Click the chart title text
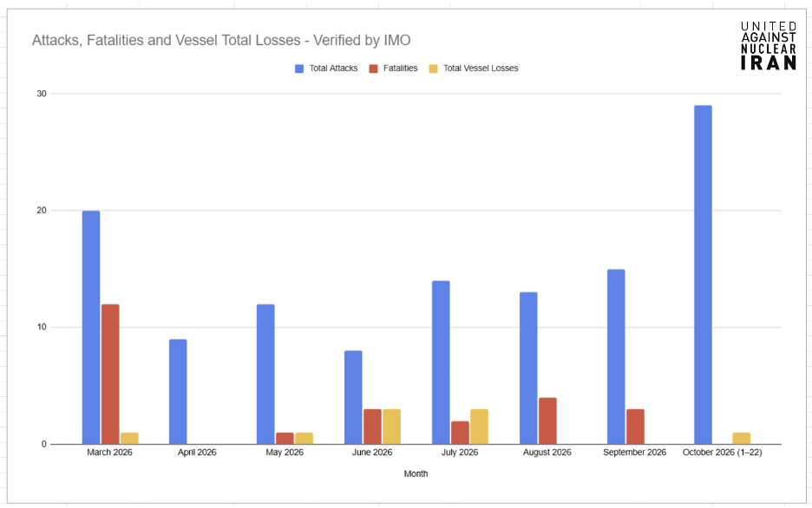This screenshot has height=508, width=812. pos(221,41)
